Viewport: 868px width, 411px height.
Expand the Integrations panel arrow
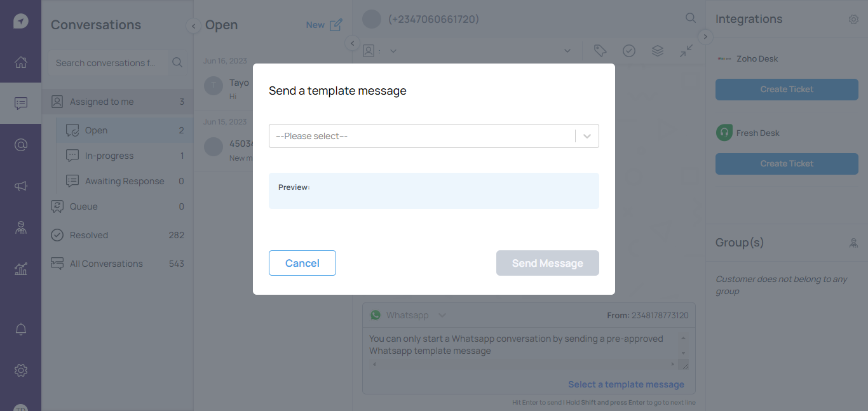point(705,36)
